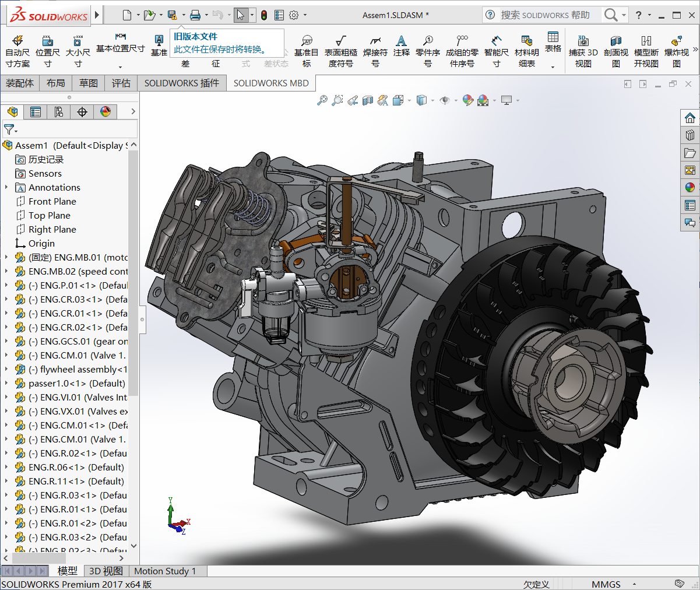Screen dimensions: 700x590
Task: Click the Save icon with warning badge
Action: (x=173, y=15)
